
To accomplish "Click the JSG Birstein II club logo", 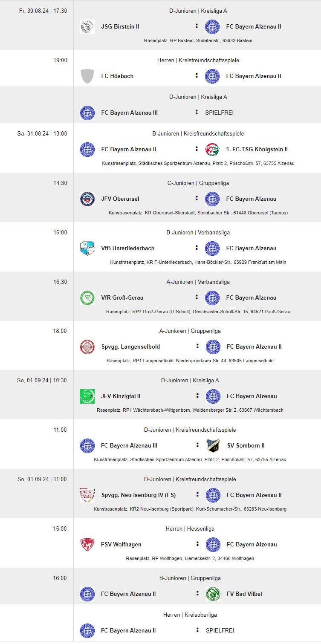I will (x=87, y=27).
